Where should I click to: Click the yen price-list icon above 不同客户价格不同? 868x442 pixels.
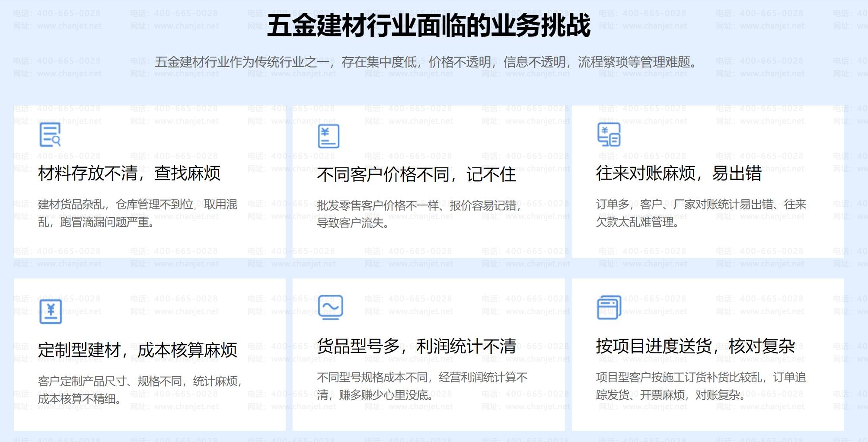(329, 136)
